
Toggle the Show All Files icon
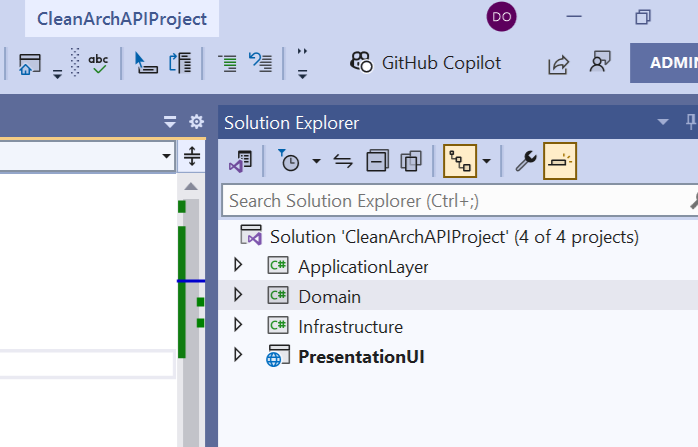411,161
